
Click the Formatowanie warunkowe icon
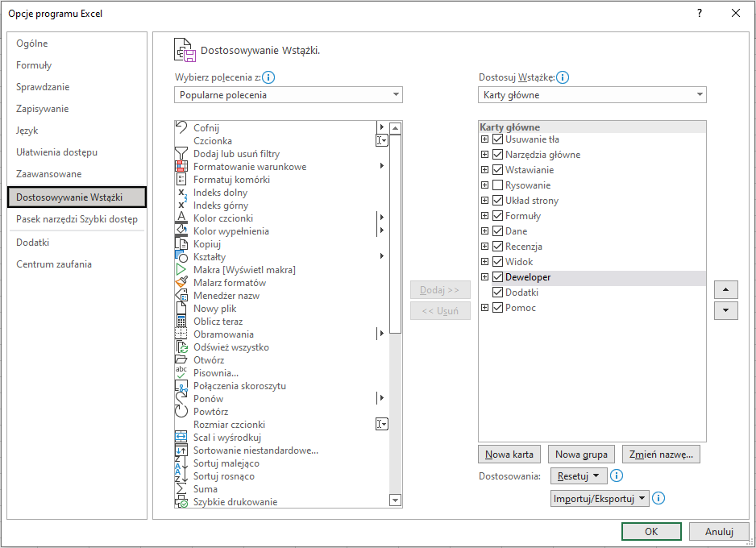click(x=181, y=166)
